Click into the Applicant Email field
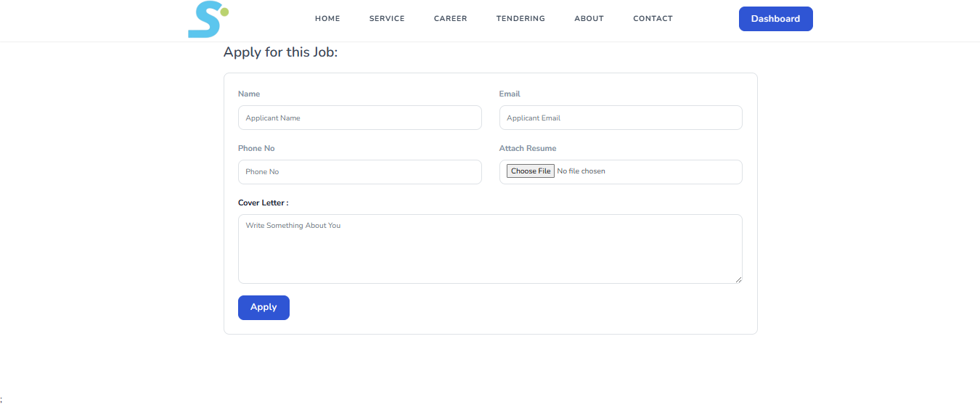 click(621, 118)
